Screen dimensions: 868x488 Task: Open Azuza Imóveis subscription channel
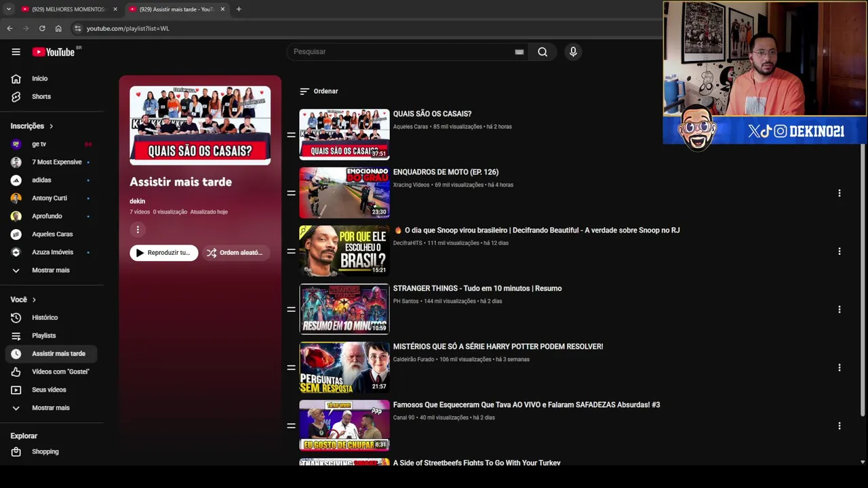coord(52,252)
